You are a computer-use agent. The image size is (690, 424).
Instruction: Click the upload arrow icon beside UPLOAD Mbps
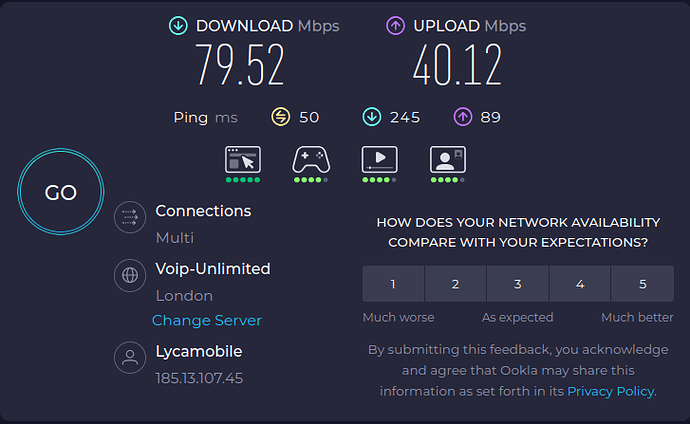coord(395,26)
